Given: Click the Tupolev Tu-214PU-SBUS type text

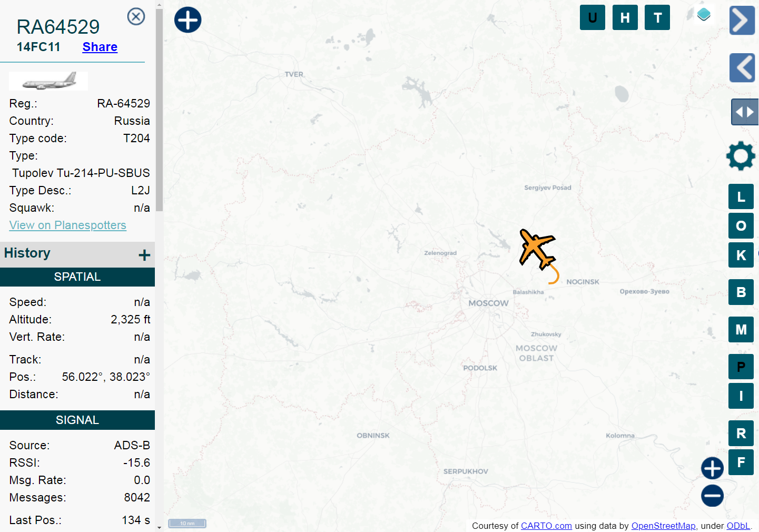Looking at the screenshot, I should pyautogui.click(x=81, y=173).
